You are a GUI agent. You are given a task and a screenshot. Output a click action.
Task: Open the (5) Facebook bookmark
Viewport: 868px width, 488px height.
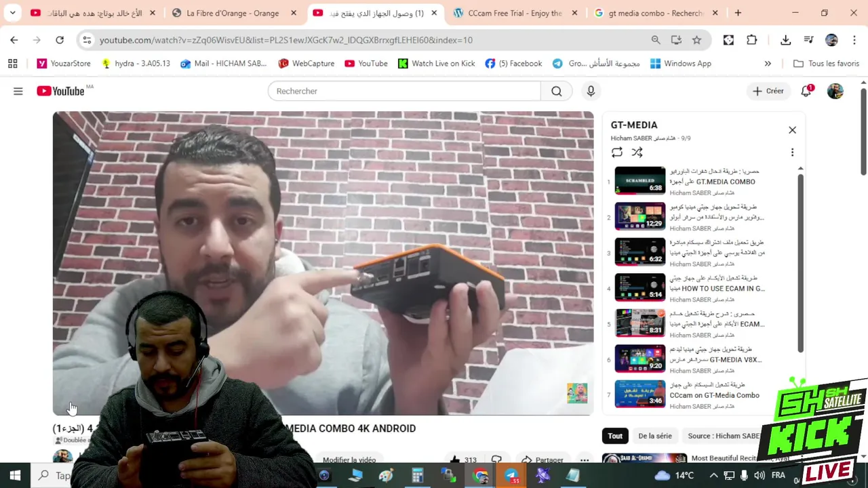tap(513, 64)
